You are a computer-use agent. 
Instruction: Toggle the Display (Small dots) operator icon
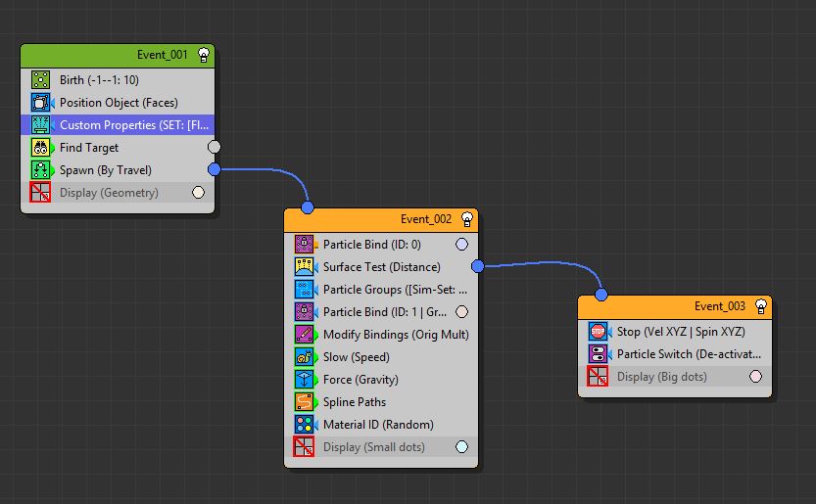(x=304, y=447)
